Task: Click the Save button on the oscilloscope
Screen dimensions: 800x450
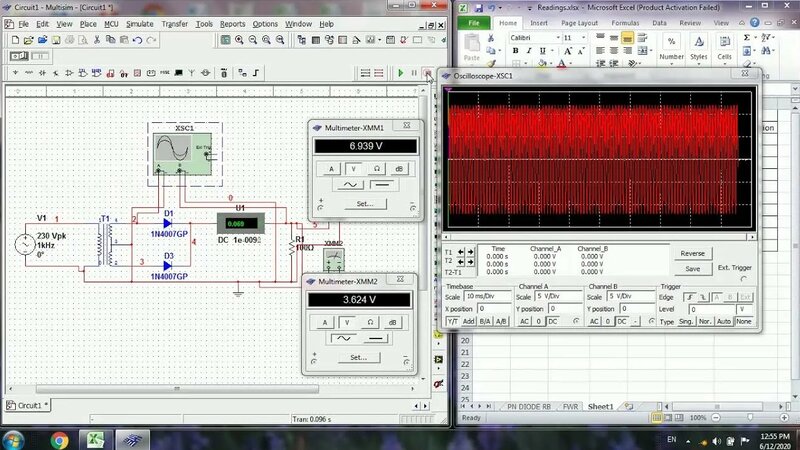Action: pos(692,269)
